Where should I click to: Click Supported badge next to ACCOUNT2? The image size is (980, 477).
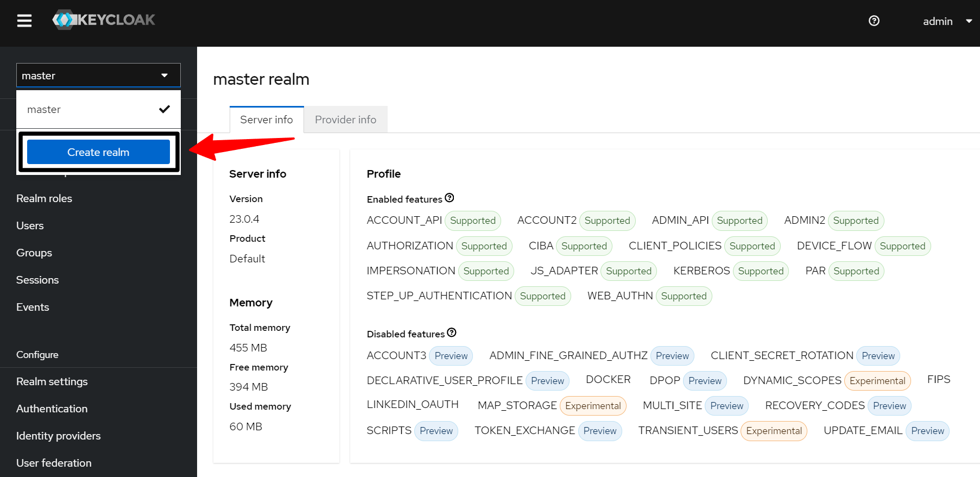tap(607, 221)
